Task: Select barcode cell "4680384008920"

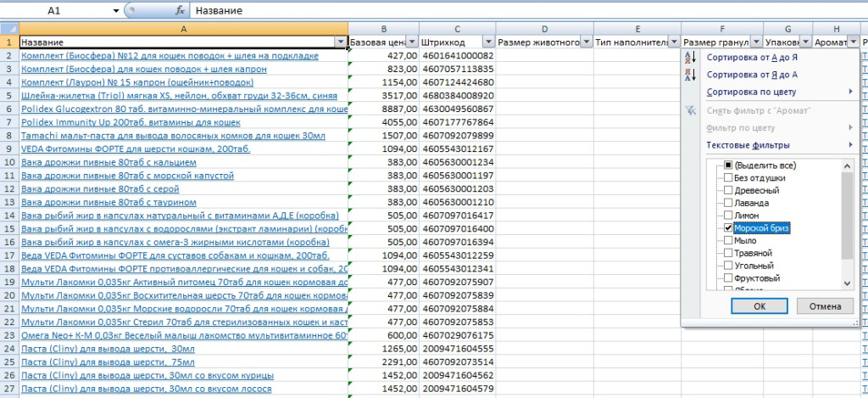Action: (457, 95)
